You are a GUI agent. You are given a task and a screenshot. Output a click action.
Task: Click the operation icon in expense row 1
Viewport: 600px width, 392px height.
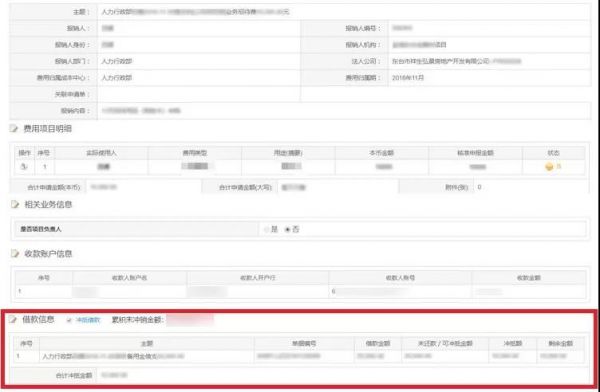(24, 167)
